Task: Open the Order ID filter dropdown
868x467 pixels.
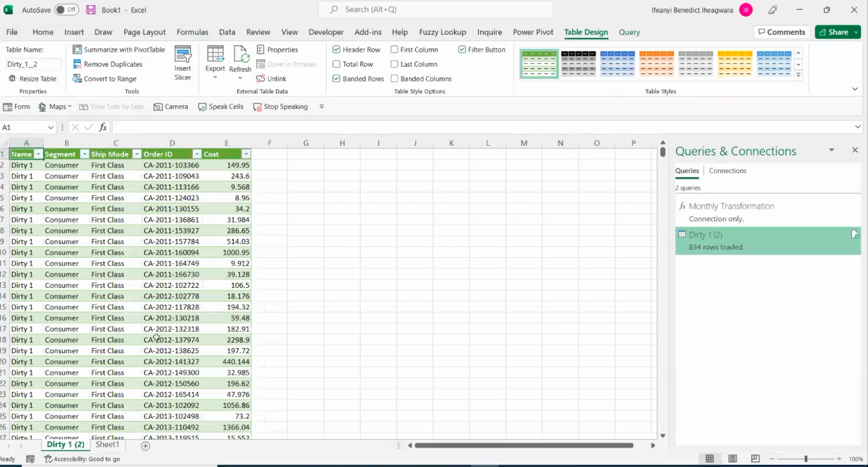Action: [x=197, y=154]
